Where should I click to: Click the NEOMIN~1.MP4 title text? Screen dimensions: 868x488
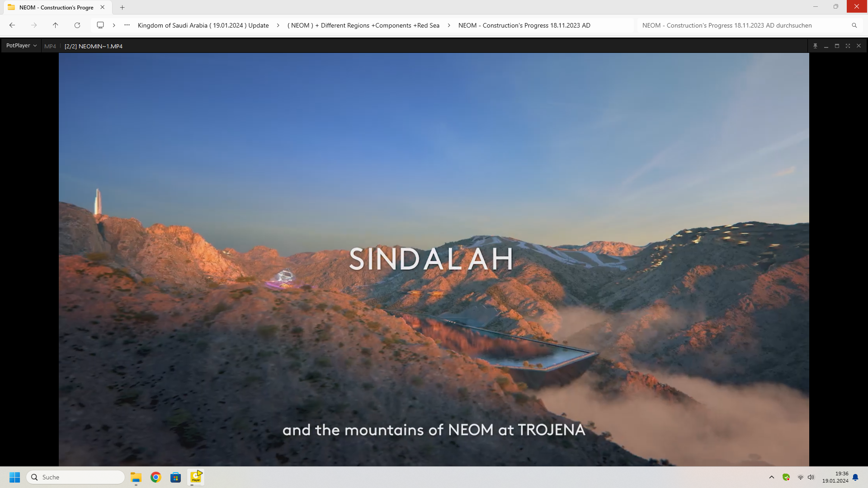point(94,46)
